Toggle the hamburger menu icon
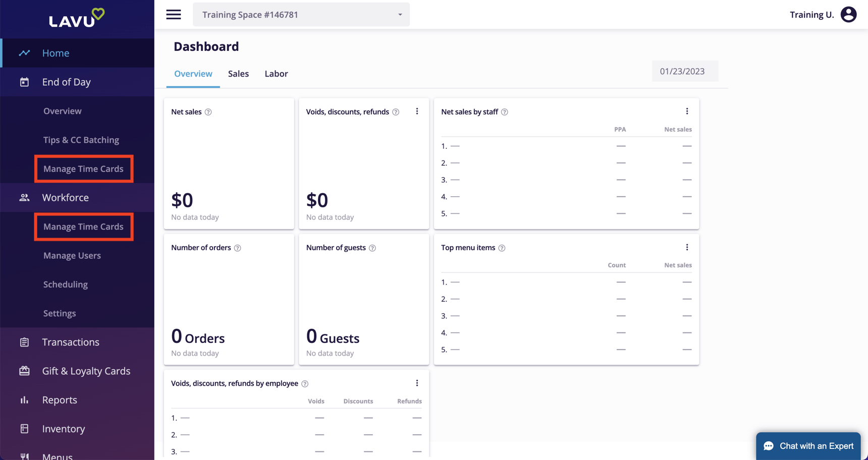This screenshot has height=460, width=868. pyautogui.click(x=174, y=15)
